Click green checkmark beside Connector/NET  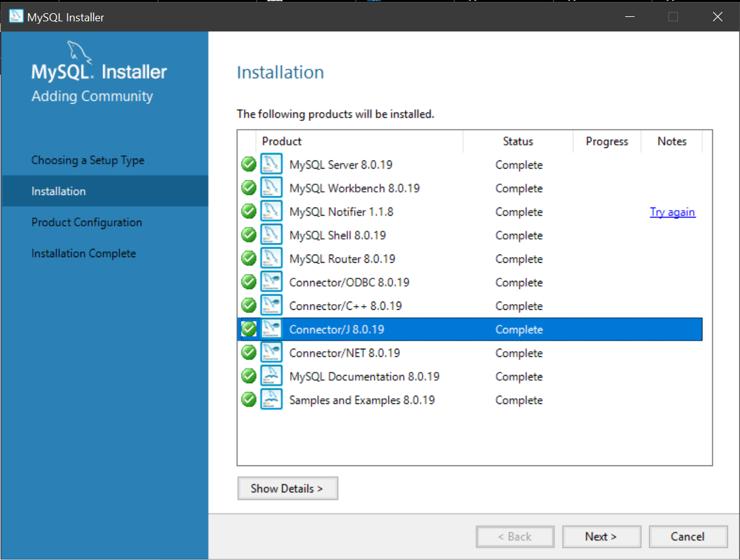point(249,352)
